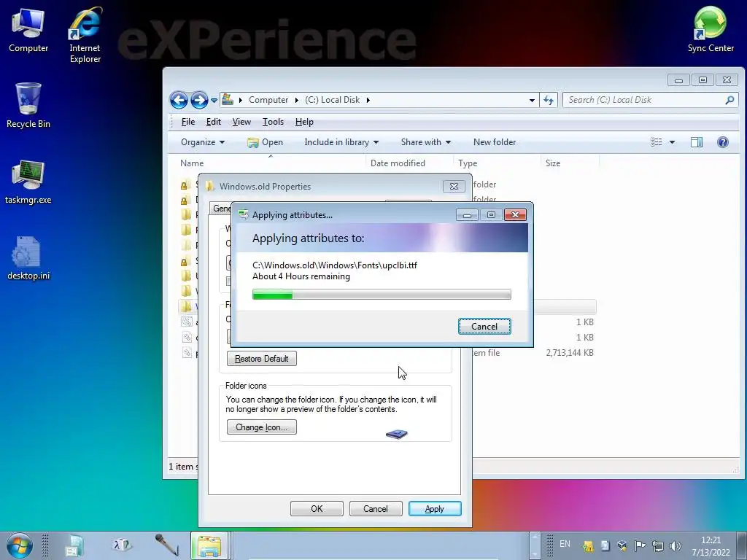Sort by the Size column header

570,163
